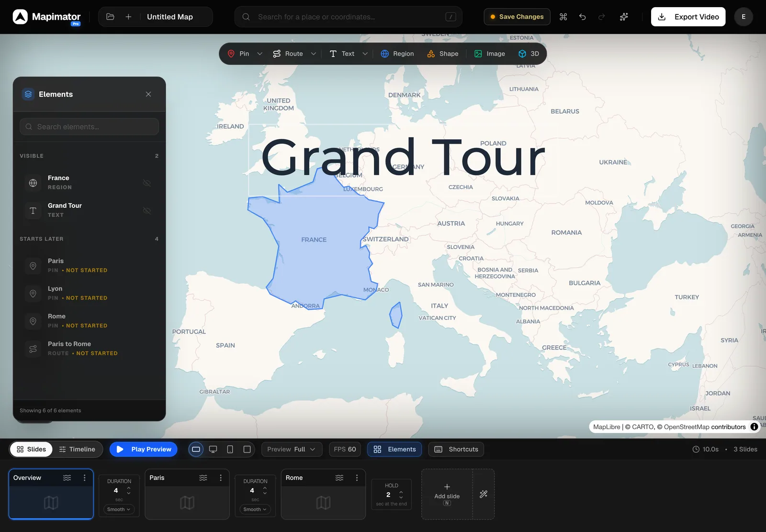Add a new slide
Image resolution: width=766 pixels, height=532 pixels.
tap(447, 494)
